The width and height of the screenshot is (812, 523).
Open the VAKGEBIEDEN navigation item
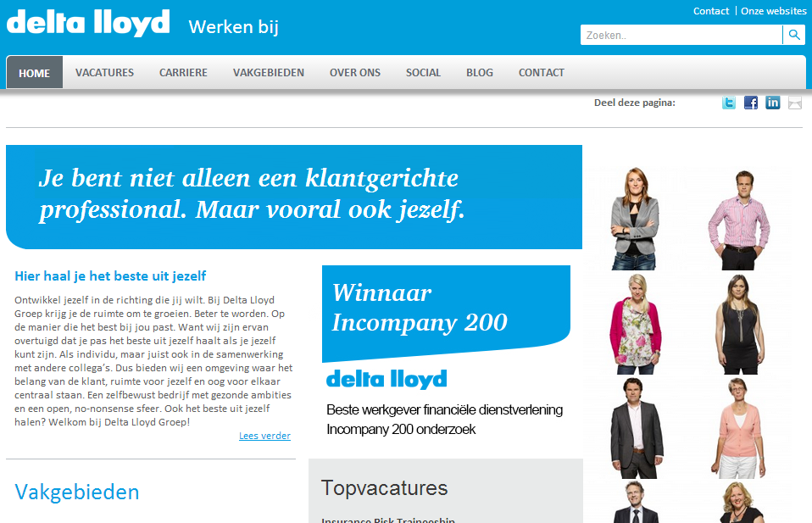(x=269, y=72)
